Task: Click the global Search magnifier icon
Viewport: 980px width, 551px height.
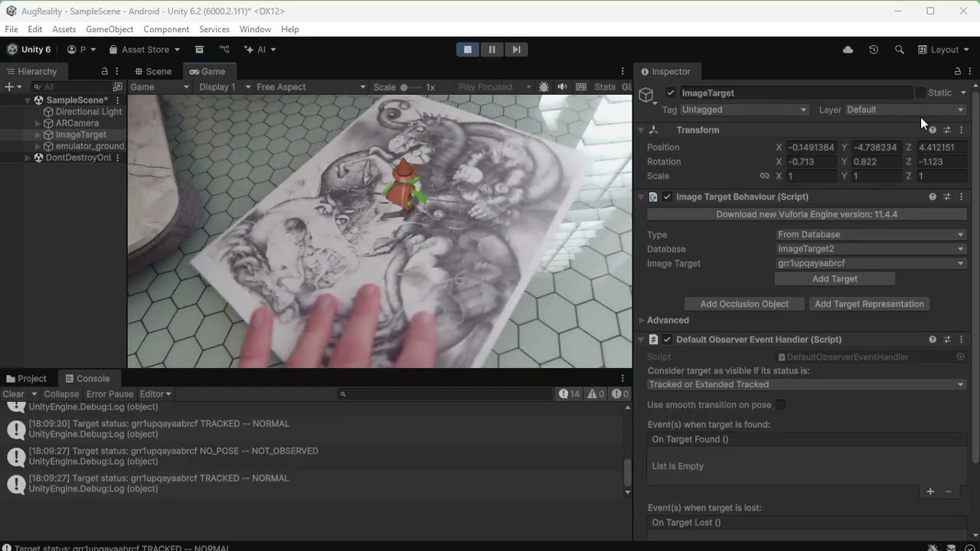Action: coord(899,50)
